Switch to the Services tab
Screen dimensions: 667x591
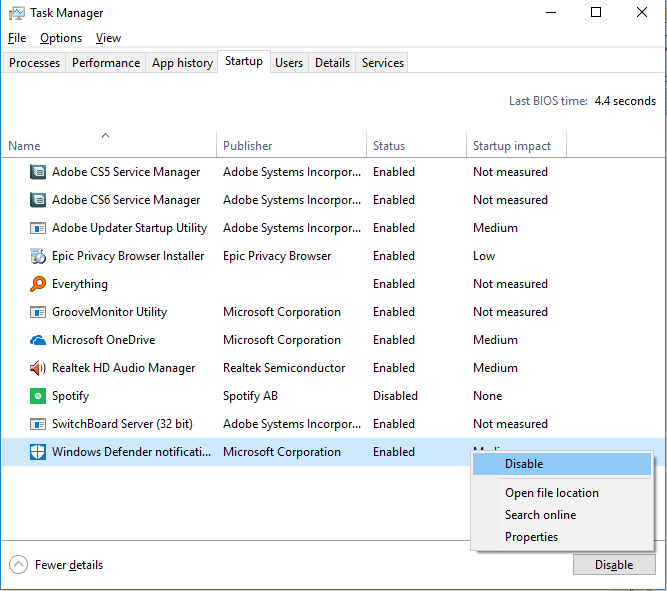click(383, 63)
